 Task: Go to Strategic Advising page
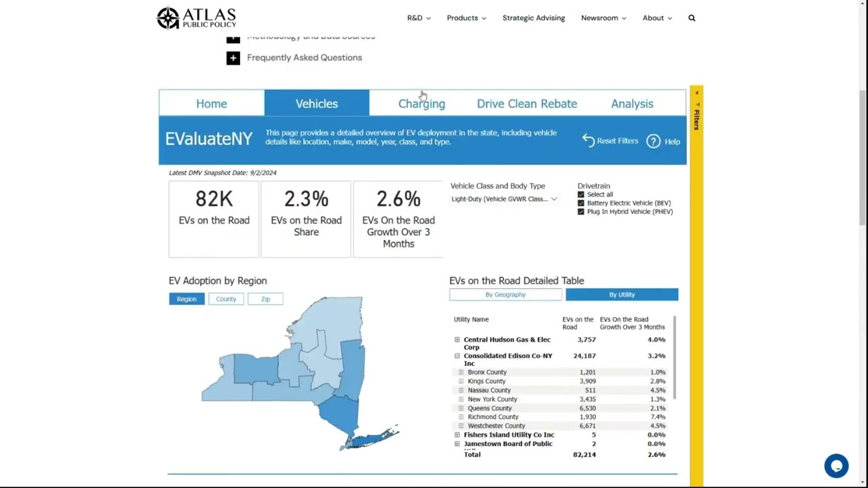pos(534,18)
